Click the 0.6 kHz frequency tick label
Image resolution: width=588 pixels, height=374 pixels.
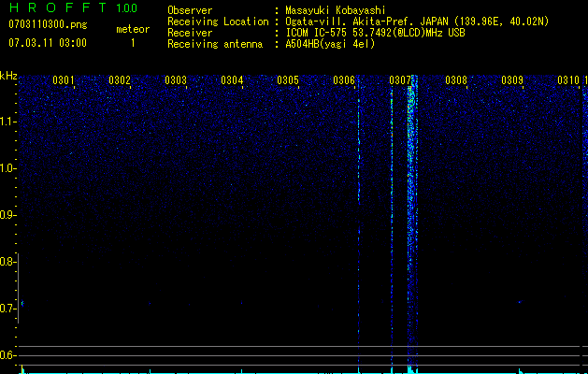pos(7,355)
